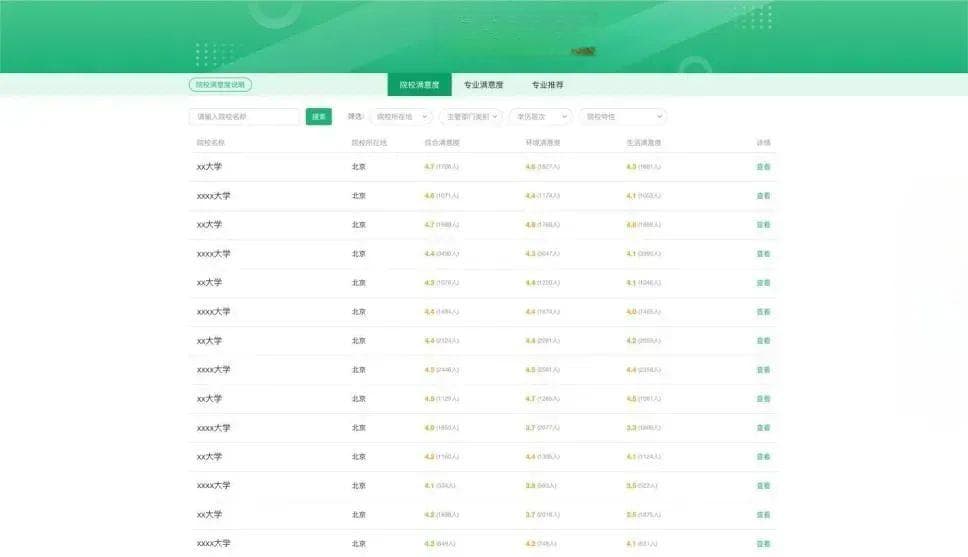Expand the 主管部门类别 filter dropdown

click(472, 117)
